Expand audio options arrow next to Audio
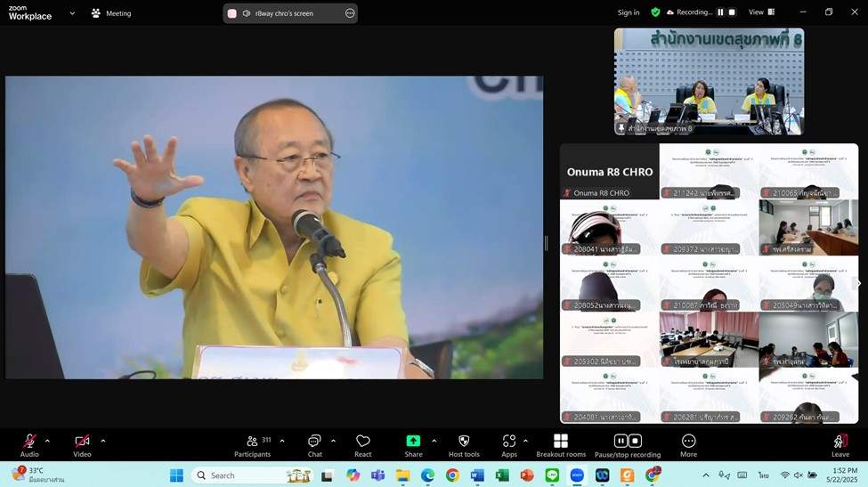The width and height of the screenshot is (868, 487). point(47,441)
